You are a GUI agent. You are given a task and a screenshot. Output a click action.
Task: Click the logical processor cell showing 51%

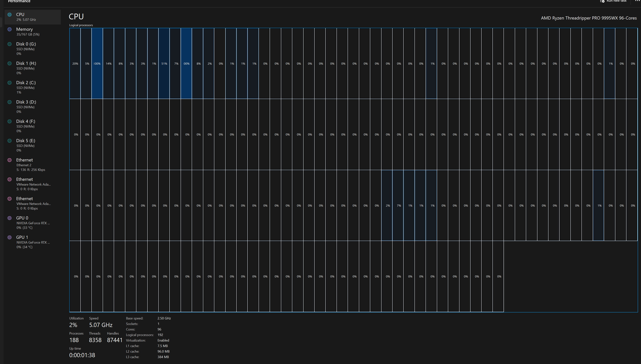(x=164, y=64)
